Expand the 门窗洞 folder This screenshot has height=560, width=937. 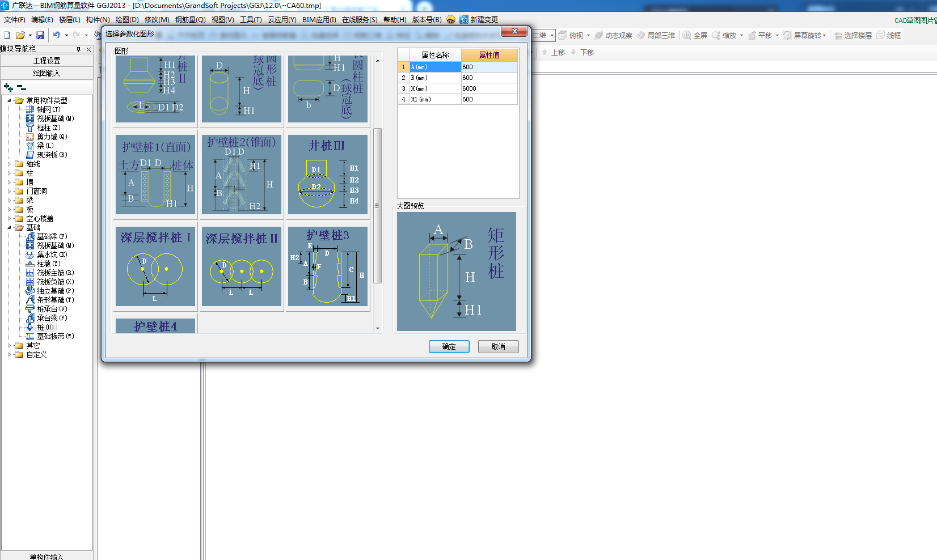click(x=9, y=191)
